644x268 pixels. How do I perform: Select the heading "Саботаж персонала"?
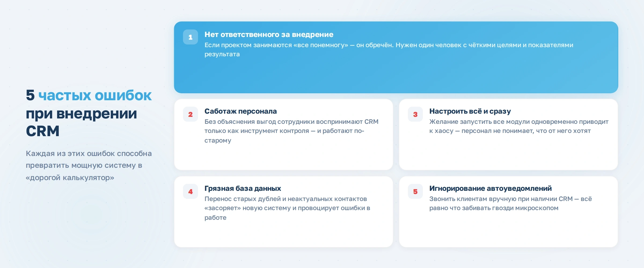pos(240,111)
